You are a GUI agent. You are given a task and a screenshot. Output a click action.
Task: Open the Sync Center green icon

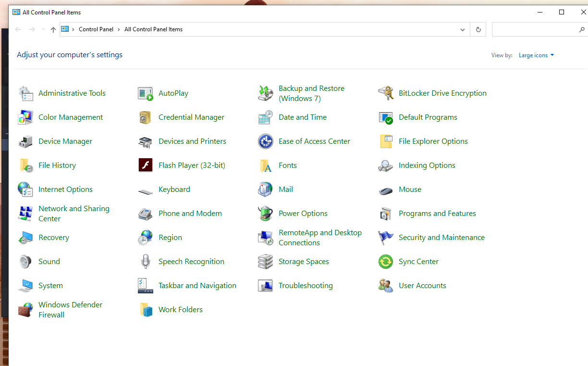tap(386, 262)
